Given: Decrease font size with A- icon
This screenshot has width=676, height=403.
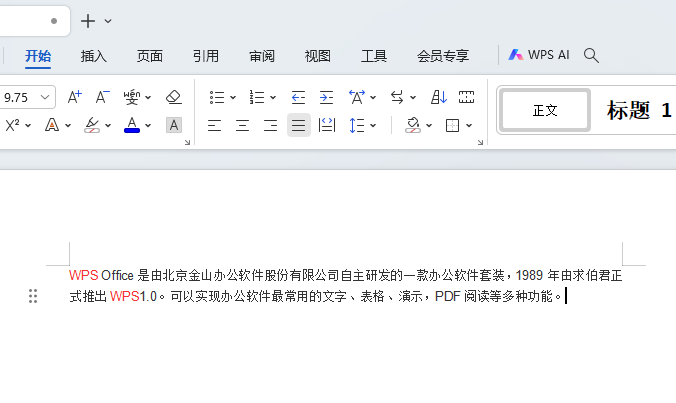Looking at the screenshot, I should [103, 97].
